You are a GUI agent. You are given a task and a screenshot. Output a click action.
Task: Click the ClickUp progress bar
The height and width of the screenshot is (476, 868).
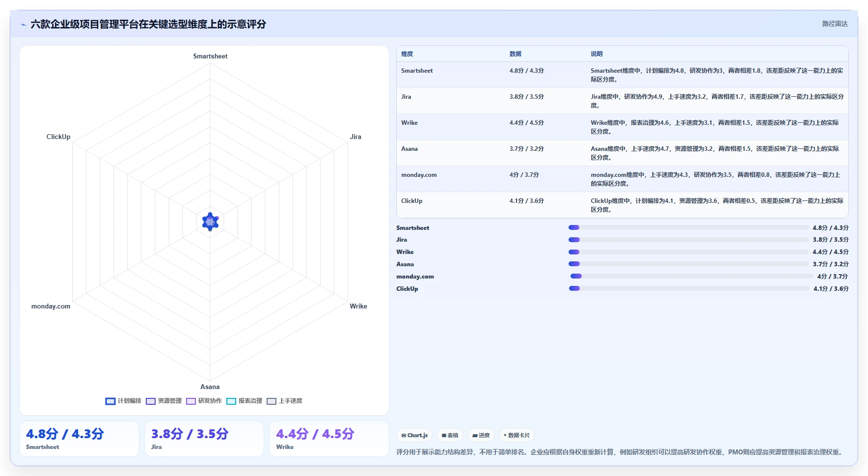click(689, 288)
